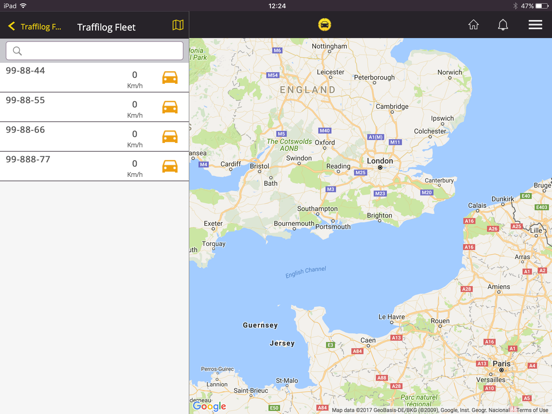The image size is (552, 414).
Task: Focus the vehicle search field
Action: (94, 51)
